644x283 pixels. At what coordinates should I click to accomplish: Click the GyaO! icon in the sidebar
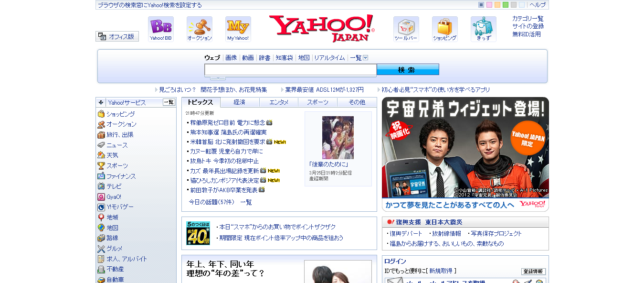(x=101, y=197)
